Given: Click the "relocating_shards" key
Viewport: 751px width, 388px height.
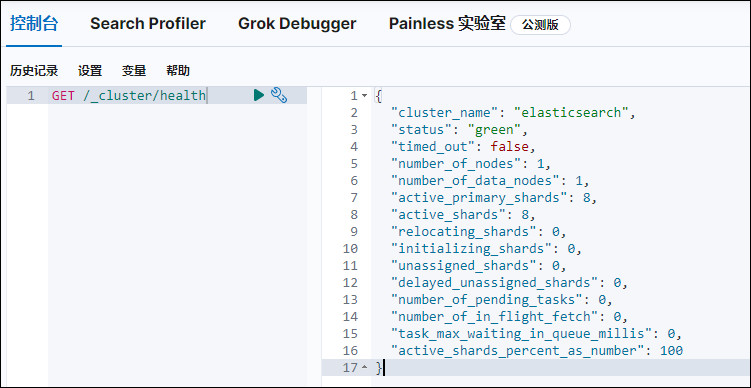Looking at the screenshot, I should 463,231.
